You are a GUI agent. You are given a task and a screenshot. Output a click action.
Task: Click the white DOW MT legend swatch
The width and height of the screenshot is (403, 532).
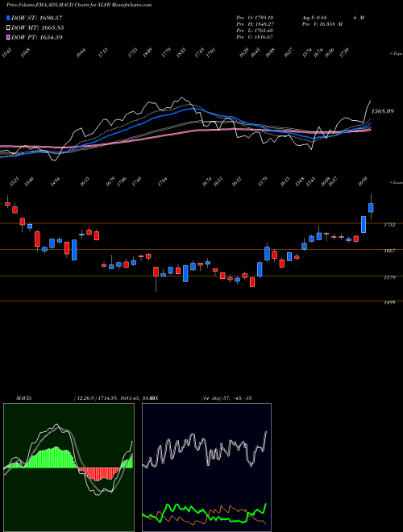tap(9, 28)
